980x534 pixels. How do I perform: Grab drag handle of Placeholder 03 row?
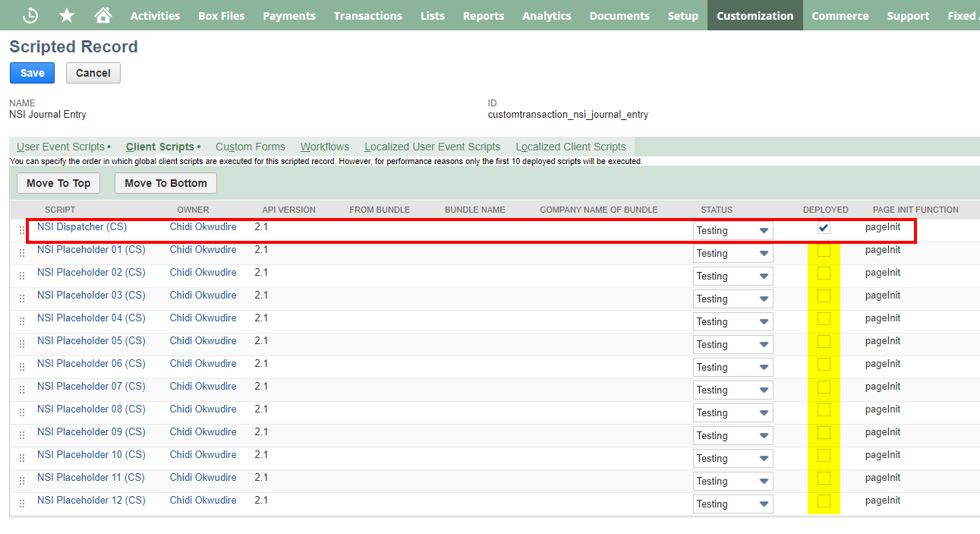[x=22, y=299]
